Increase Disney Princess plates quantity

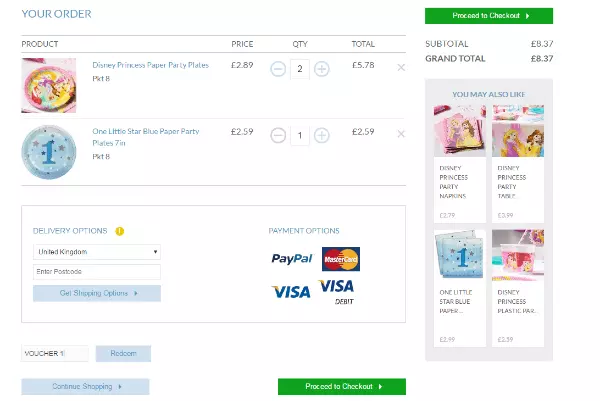point(322,69)
